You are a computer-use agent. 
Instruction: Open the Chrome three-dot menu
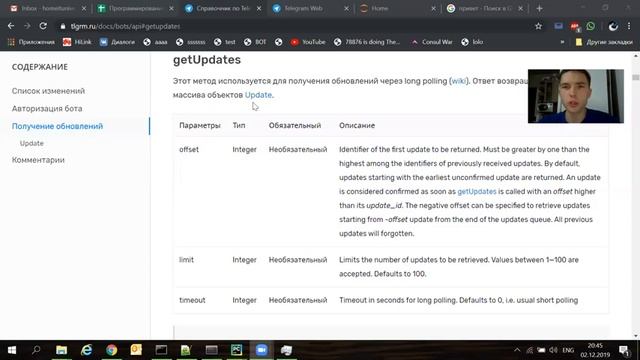629,26
